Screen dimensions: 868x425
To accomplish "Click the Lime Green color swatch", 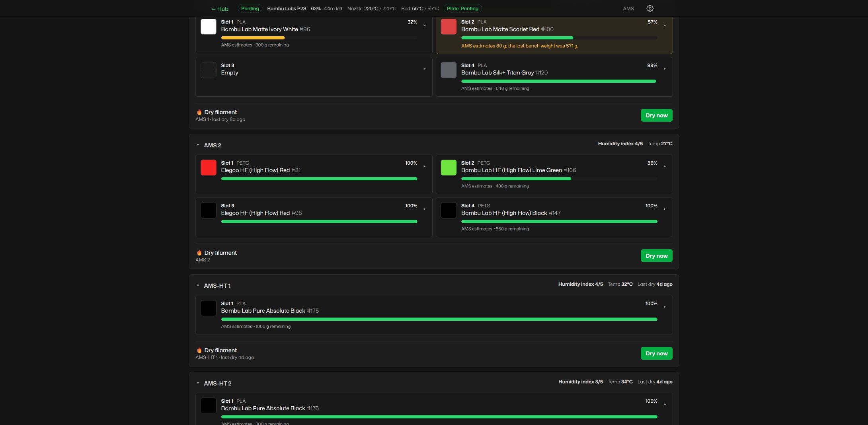I will click(x=449, y=168).
